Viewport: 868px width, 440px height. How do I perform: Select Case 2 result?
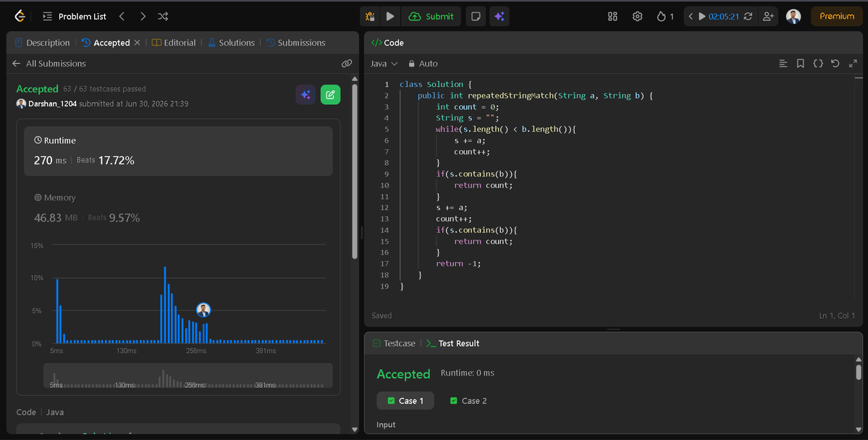[x=468, y=401]
